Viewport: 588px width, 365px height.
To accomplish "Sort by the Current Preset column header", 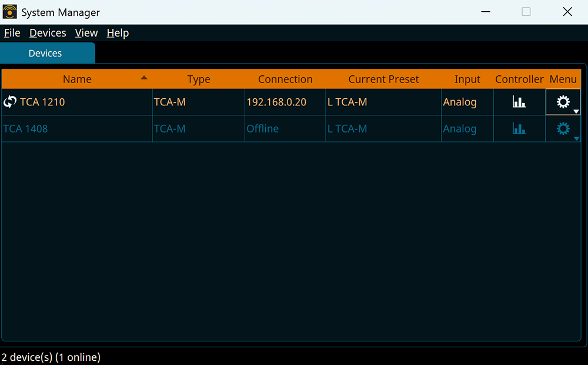I will point(383,79).
